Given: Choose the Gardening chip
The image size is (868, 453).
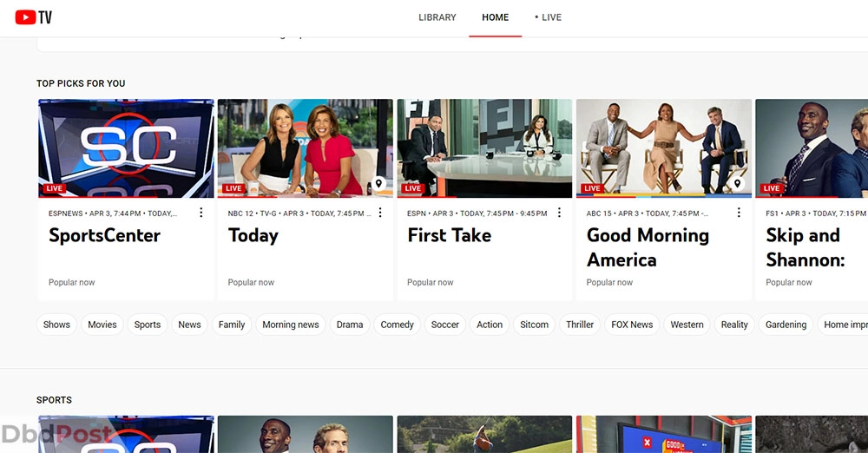Looking at the screenshot, I should pyautogui.click(x=786, y=325).
